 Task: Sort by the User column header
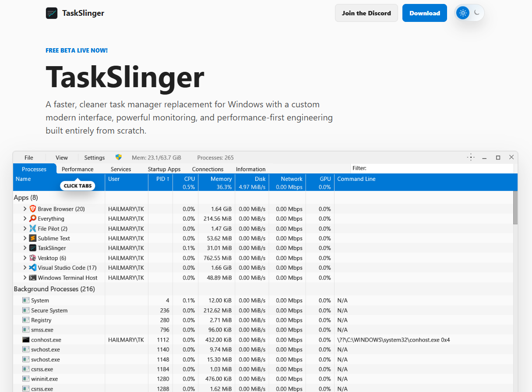click(x=127, y=182)
